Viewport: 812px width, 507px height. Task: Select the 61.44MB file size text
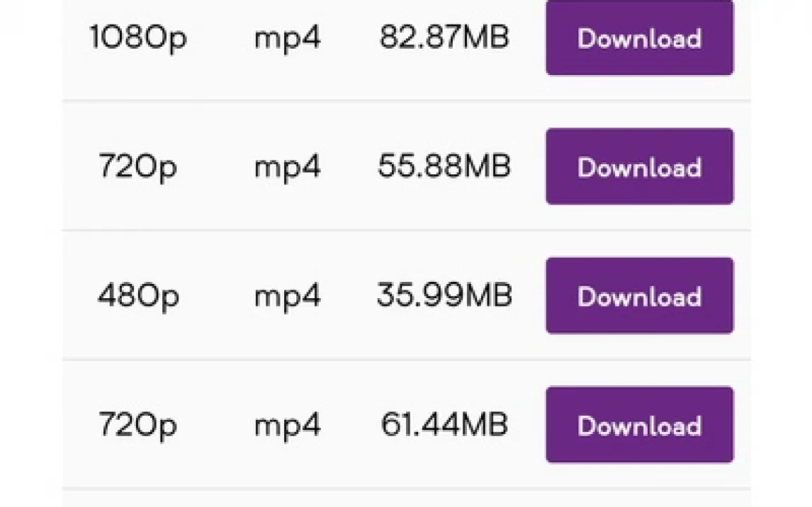click(444, 425)
